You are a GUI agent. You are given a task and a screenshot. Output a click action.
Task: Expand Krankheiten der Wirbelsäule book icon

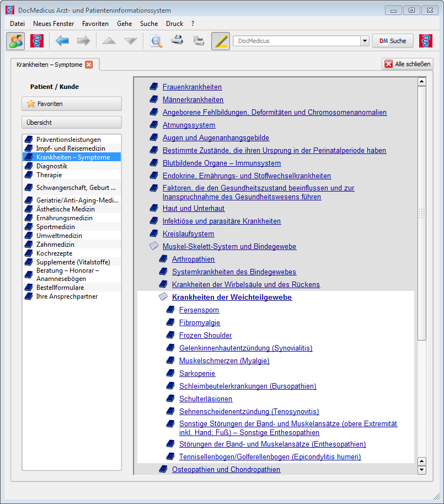point(163,284)
